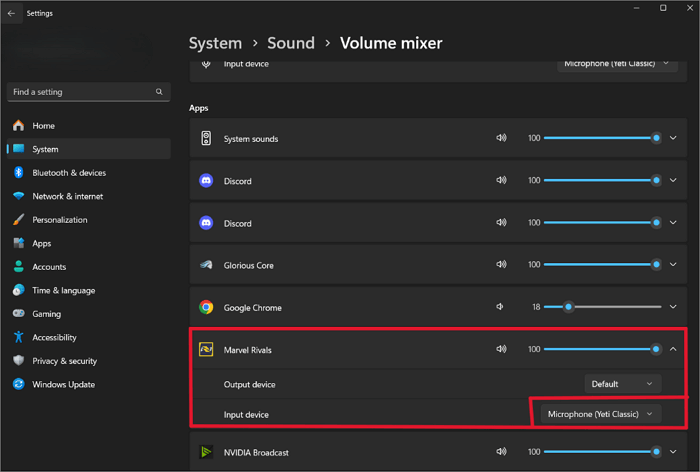Open Marvel Rivals input device dropdown

click(x=601, y=414)
